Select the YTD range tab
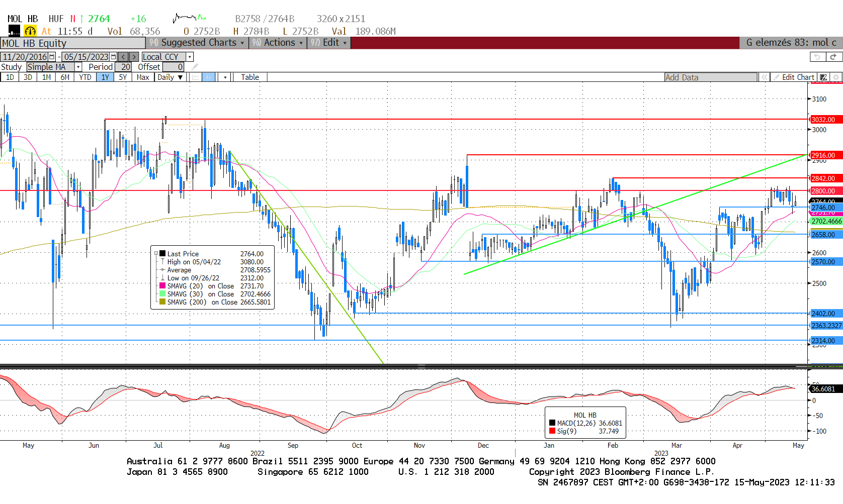 click(85, 77)
